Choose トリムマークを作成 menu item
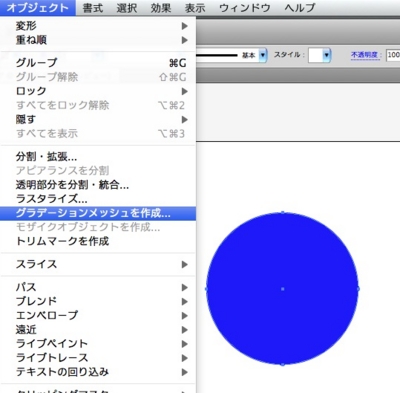 pos(98,241)
